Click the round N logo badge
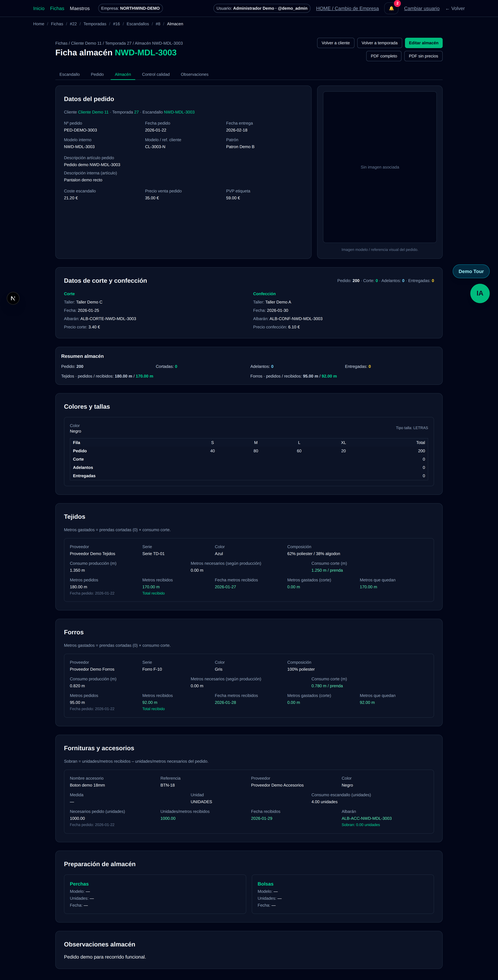The image size is (498, 980). (x=13, y=298)
